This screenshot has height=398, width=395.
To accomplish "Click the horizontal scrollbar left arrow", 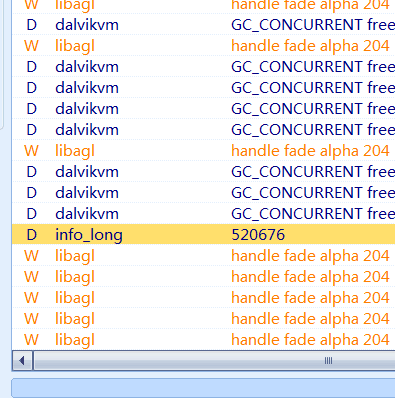I will (x=22, y=360).
